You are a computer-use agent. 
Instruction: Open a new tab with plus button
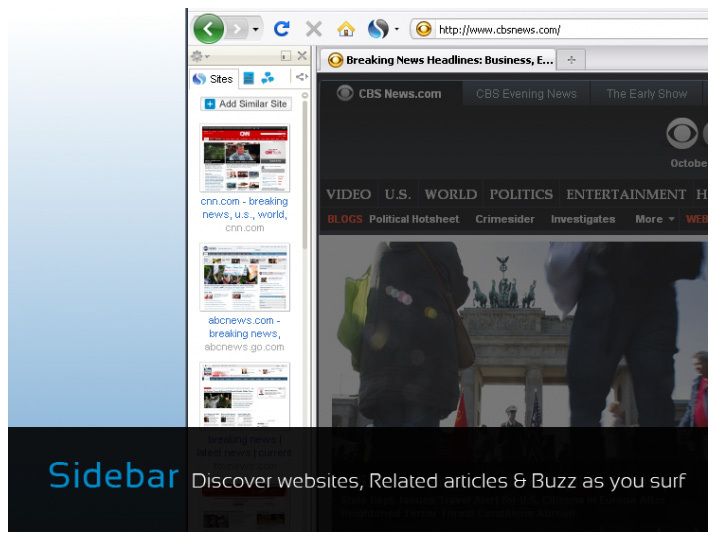pos(571,60)
